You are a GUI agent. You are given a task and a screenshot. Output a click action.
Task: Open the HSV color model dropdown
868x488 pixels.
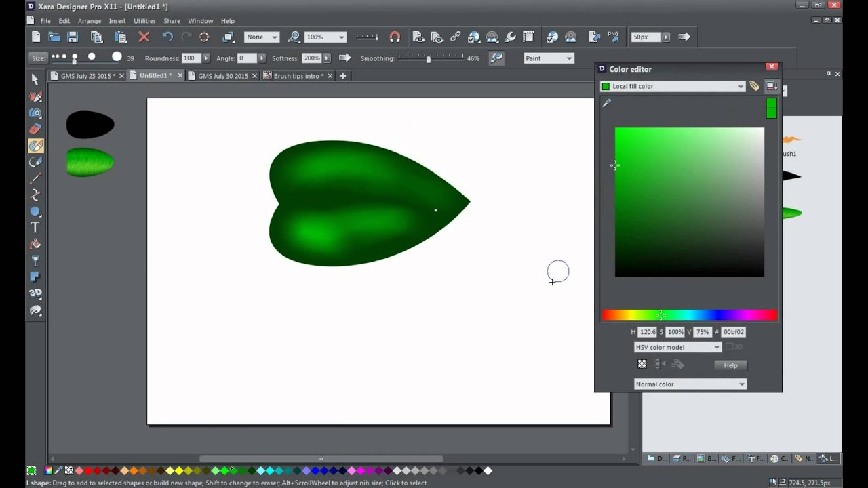[x=677, y=347]
